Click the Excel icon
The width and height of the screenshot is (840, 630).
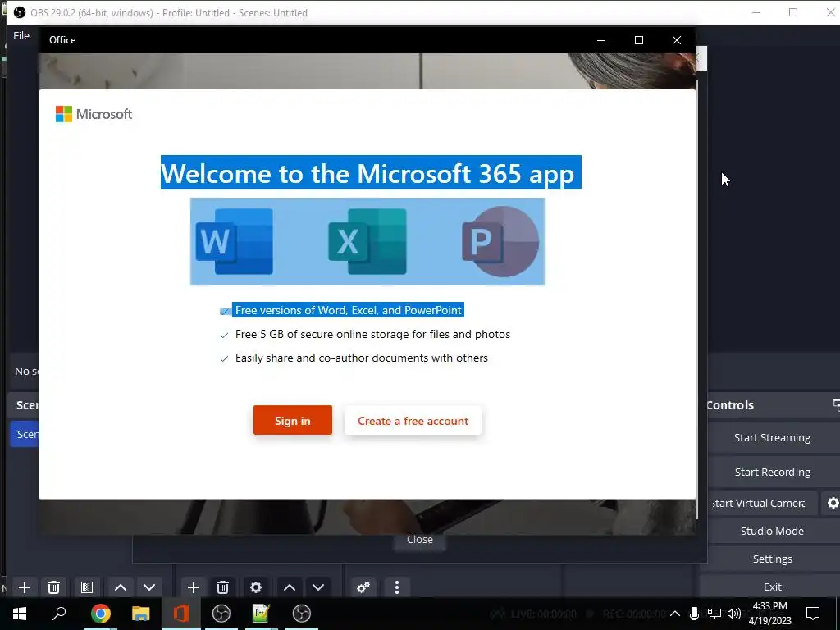(367, 242)
